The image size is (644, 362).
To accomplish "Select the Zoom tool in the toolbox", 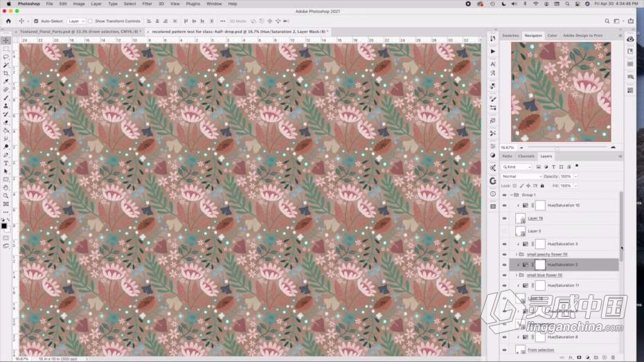I will (x=6, y=196).
